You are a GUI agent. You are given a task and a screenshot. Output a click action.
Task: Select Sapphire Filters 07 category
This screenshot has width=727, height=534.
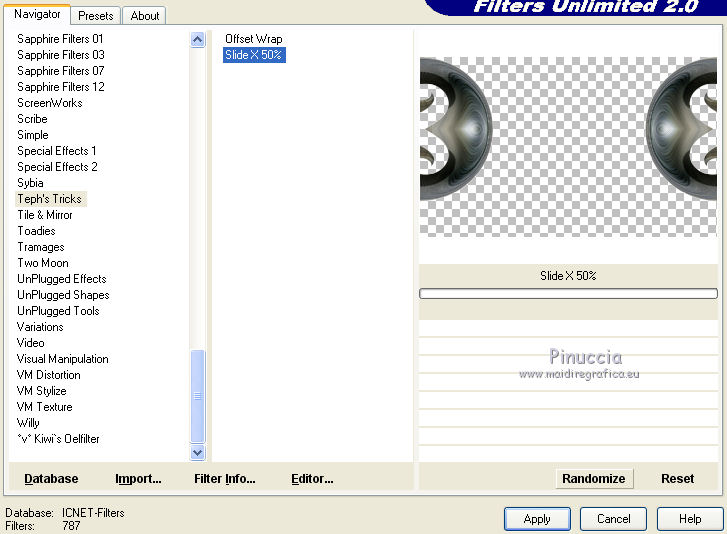point(61,71)
